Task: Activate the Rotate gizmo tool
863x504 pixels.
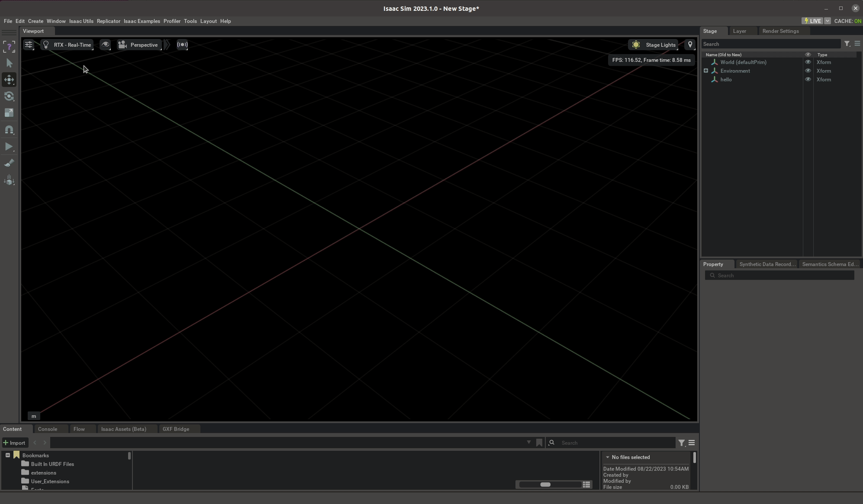Action: tap(9, 96)
